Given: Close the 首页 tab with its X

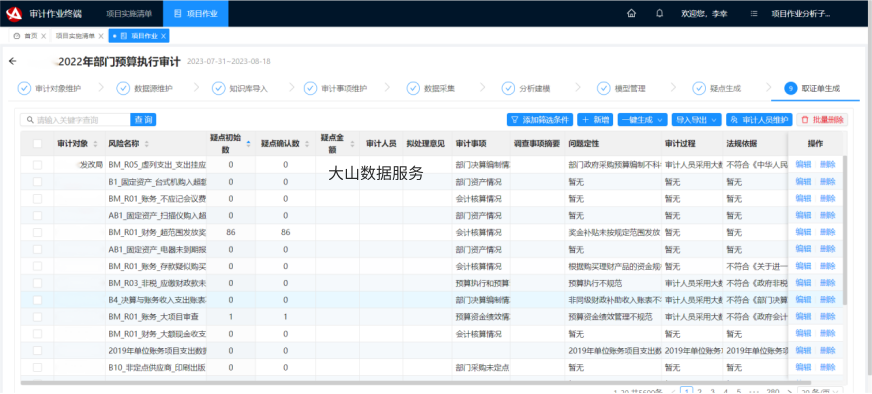Looking at the screenshot, I should (44, 36).
